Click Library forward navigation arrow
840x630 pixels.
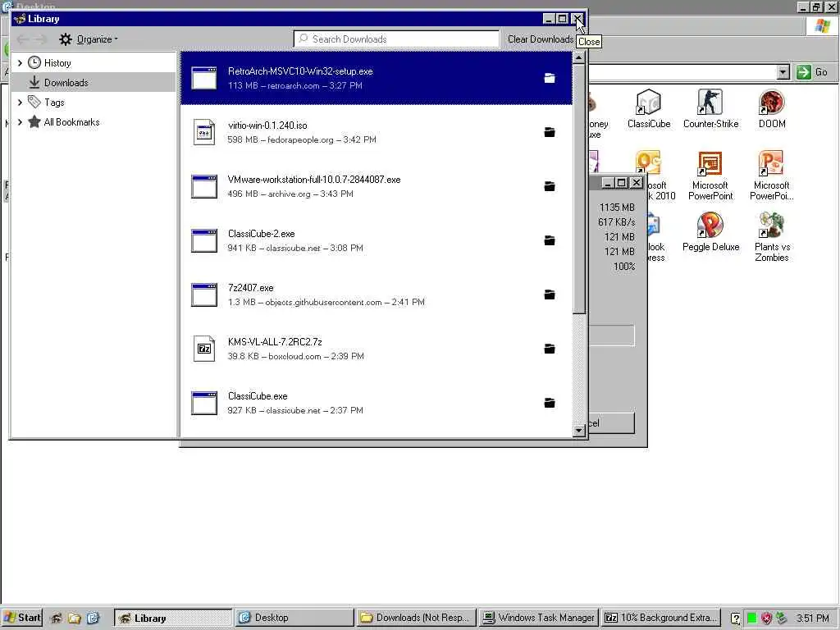(x=41, y=39)
